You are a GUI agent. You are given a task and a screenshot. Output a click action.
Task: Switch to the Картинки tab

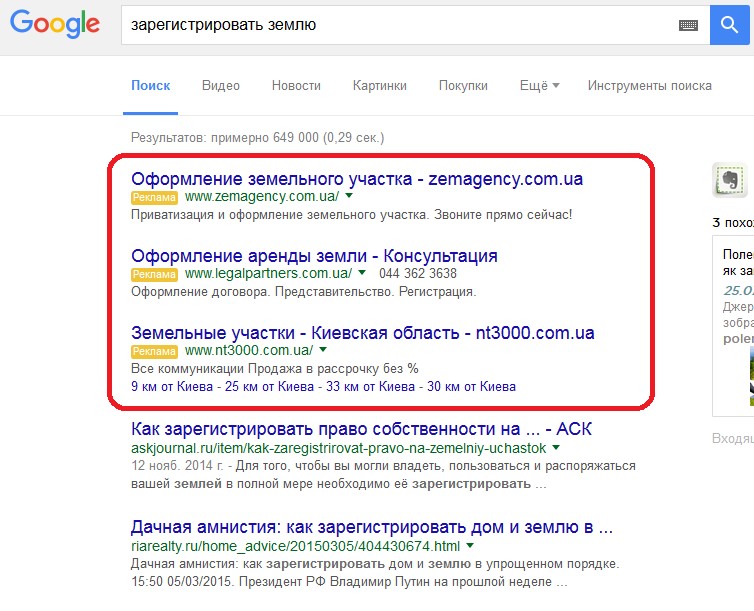(x=379, y=86)
